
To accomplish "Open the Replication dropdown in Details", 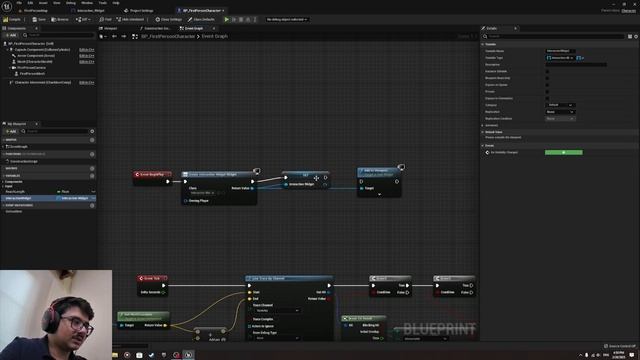I will click(x=560, y=112).
